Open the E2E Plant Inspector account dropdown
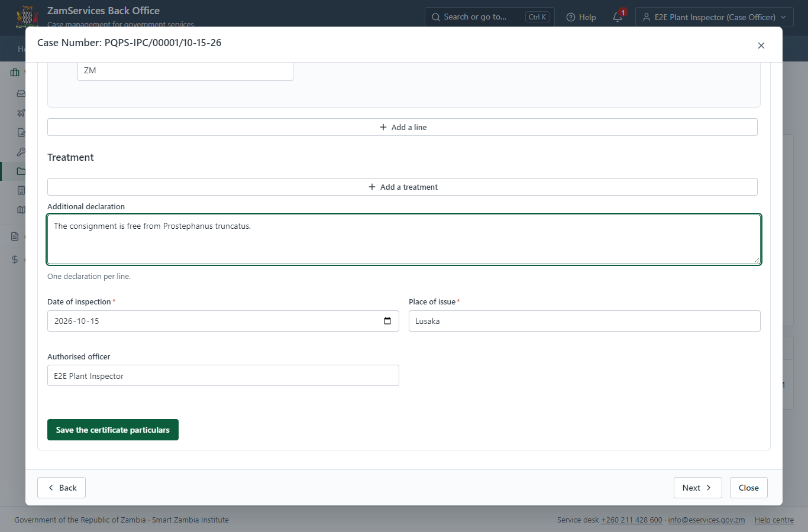This screenshot has height=532, width=808. [x=715, y=17]
